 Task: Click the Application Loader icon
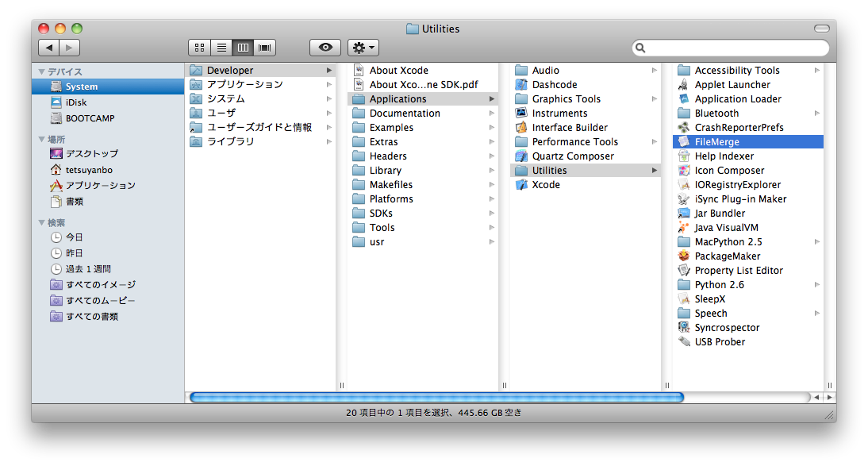pyautogui.click(x=684, y=99)
